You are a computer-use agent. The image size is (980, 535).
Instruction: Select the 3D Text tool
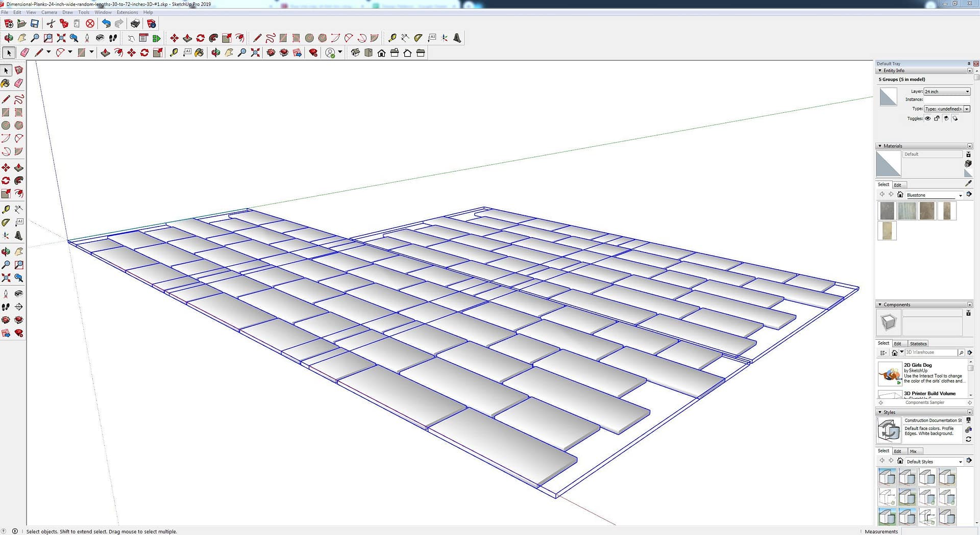point(457,38)
